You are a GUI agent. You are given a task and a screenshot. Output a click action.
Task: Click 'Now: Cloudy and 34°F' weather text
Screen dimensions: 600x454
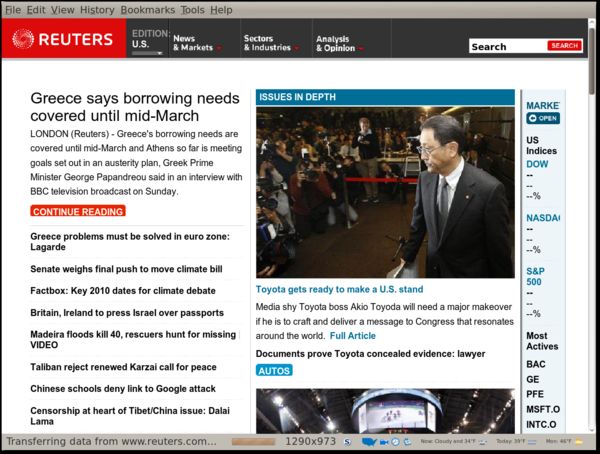[x=448, y=441]
